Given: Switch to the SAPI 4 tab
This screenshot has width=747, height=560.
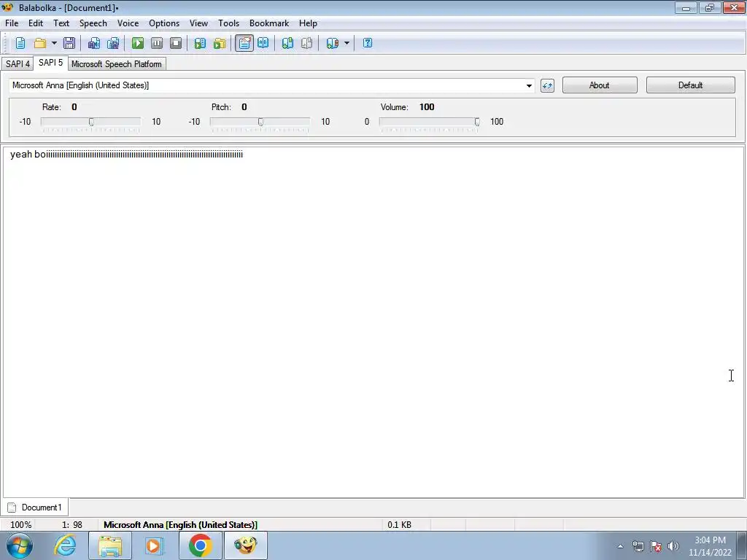Looking at the screenshot, I should click(x=18, y=64).
